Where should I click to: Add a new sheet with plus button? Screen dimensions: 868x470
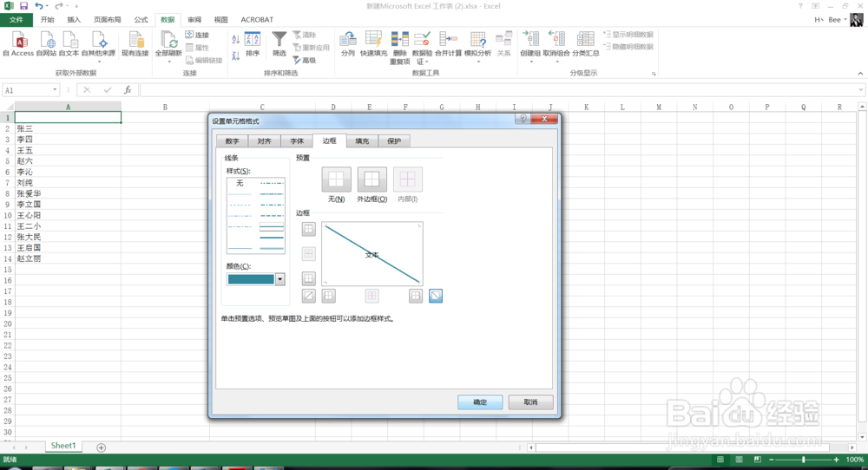click(102, 447)
